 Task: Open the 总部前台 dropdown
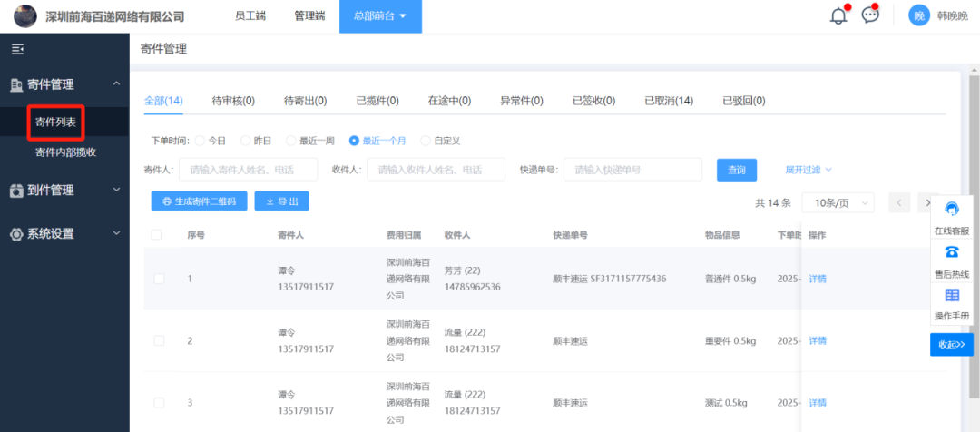380,16
